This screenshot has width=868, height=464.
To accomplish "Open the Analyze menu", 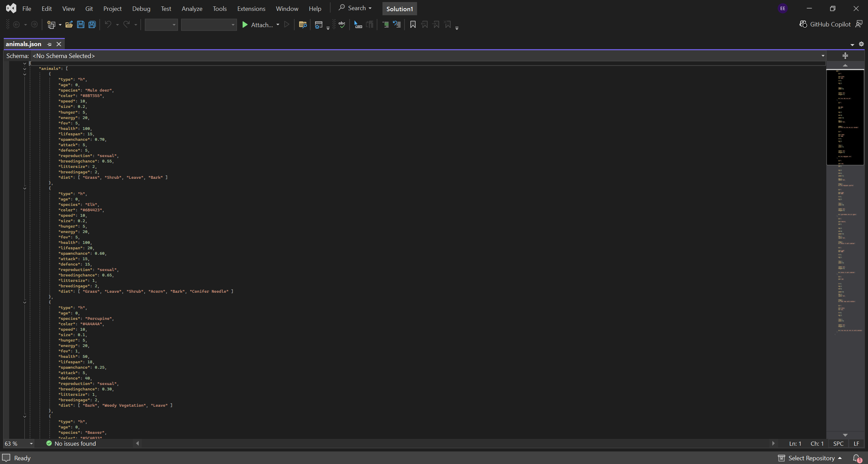I will 192,9.
